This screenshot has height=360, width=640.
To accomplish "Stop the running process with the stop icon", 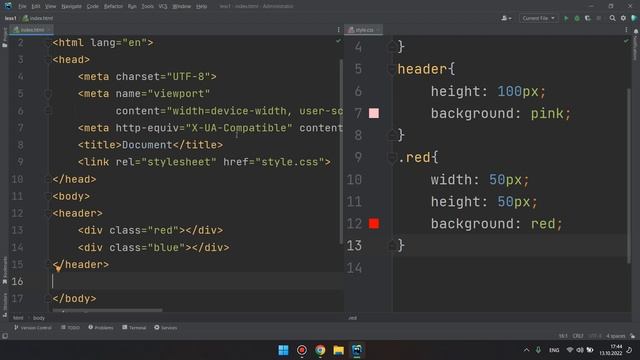I will [599, 18].
